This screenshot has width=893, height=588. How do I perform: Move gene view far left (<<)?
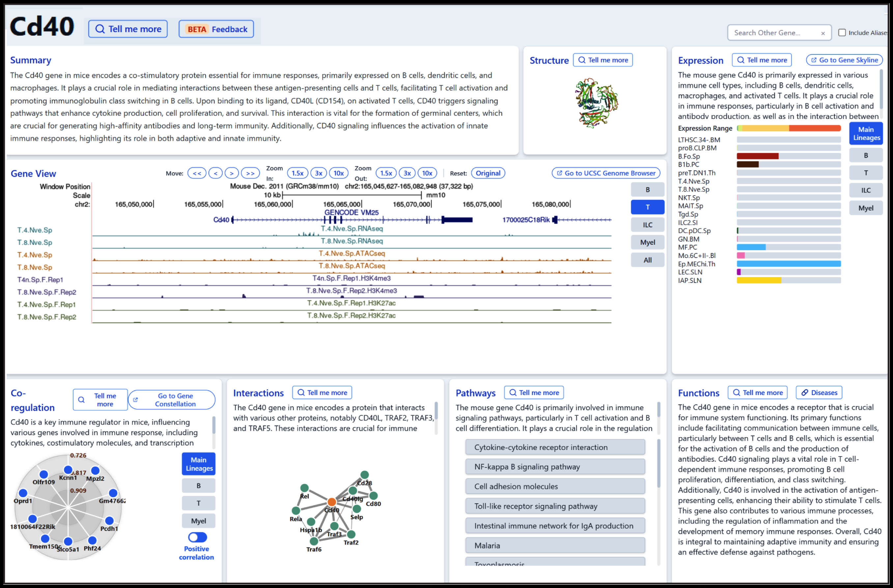(x=197, y=173)
